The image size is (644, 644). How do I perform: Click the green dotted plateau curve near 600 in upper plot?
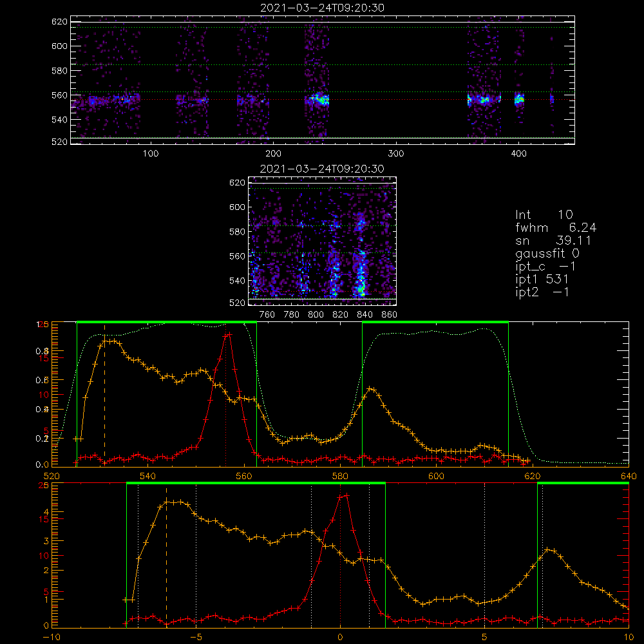pos(436,332)
